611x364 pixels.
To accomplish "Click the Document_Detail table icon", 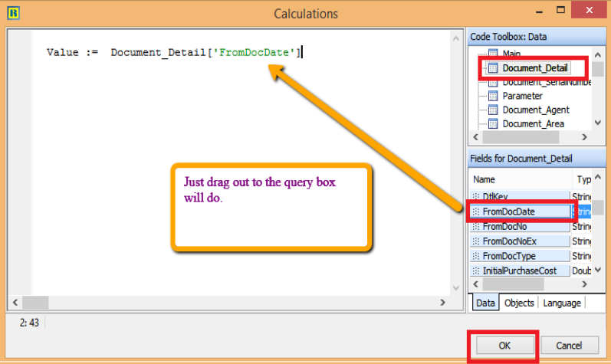I will pos(493,68).
